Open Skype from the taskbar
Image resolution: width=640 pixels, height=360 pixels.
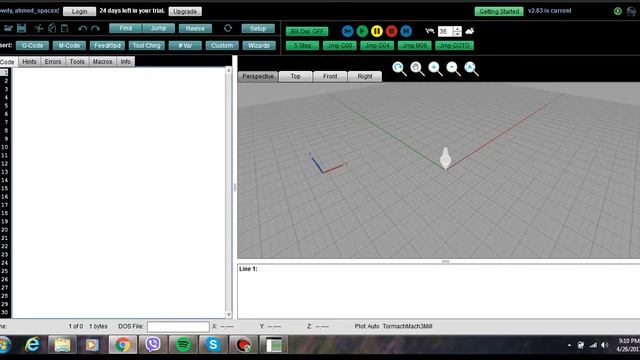tap(213, 345)
